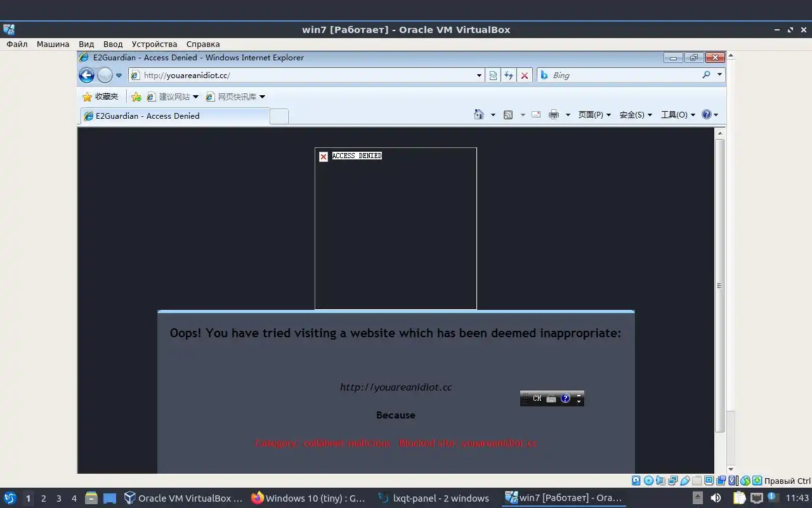The image size is (812, 508).
Task: Open the recent pages dropdown beside forward button
Action: point(119,76)
